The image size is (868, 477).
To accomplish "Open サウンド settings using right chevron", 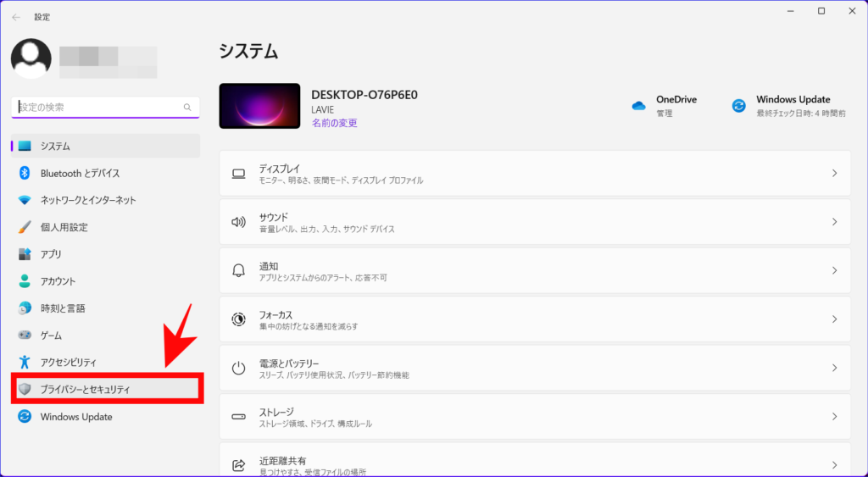I will (x=834, y=222).
